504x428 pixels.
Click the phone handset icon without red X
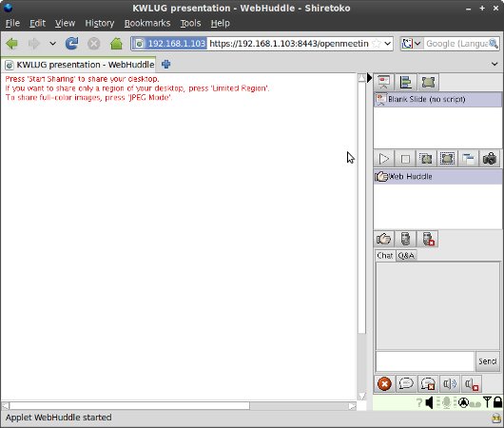406,239
